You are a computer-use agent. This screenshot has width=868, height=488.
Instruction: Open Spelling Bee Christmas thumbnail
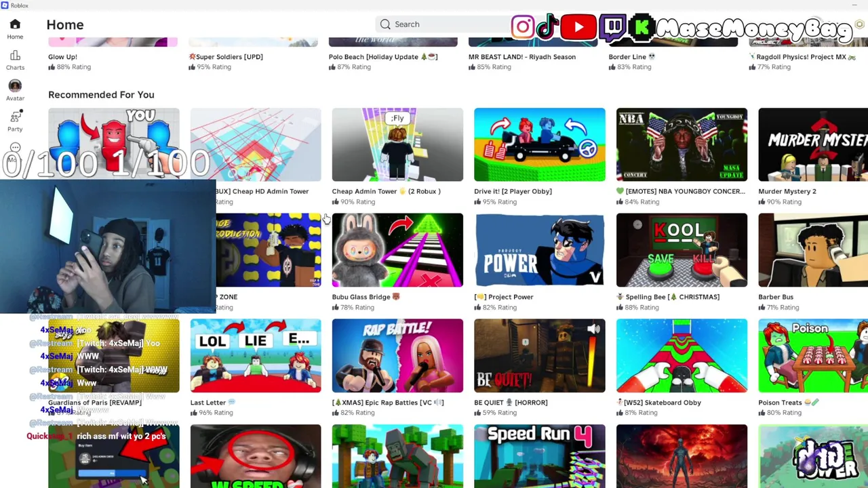coord(682,250)
